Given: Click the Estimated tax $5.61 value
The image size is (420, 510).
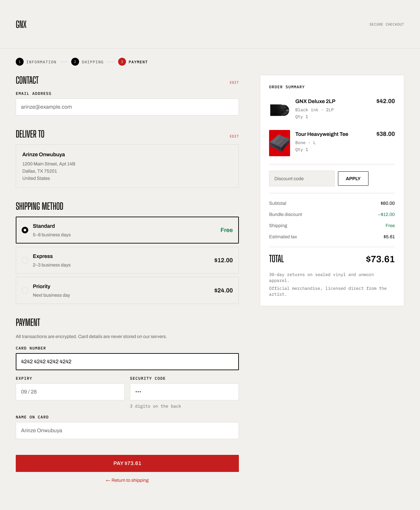Looking at the screenshot, I should coord(389,237).
